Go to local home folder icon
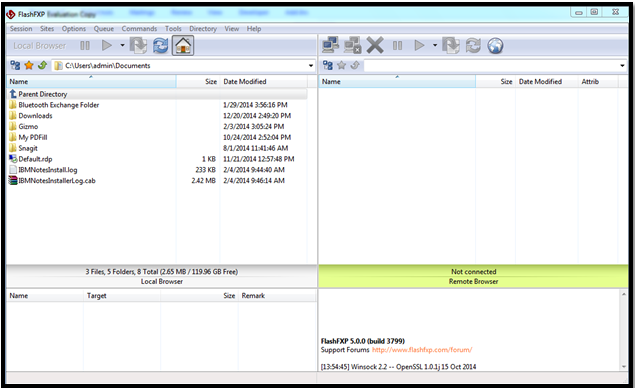The height and width of the screenshot is (388, 635). pos(183,45)
